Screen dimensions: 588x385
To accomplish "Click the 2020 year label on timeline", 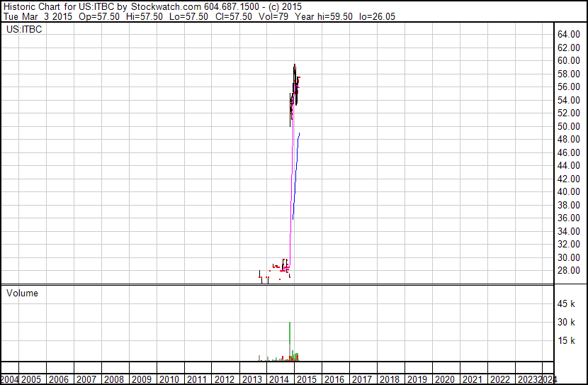I will click(x=445, y=379).
